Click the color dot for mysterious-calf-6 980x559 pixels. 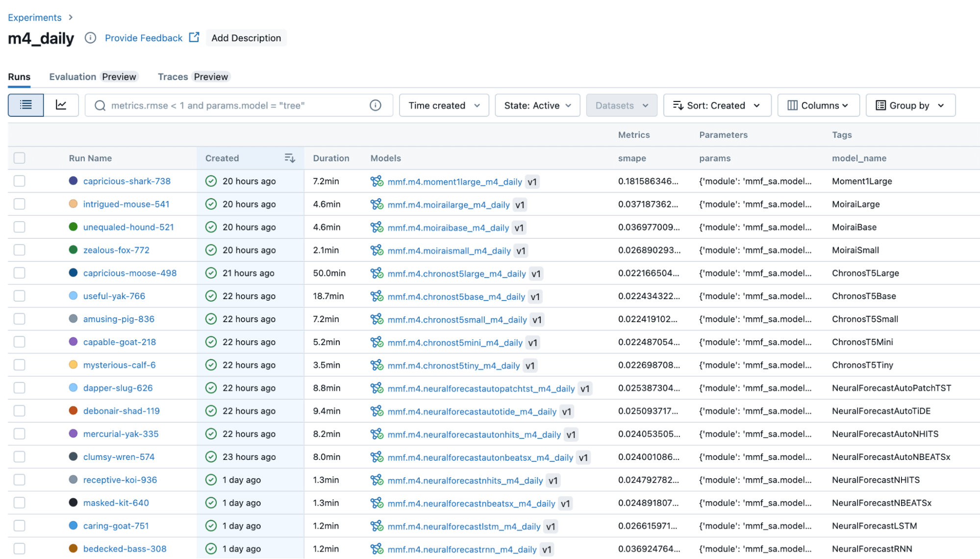click(x=73, y=365)
